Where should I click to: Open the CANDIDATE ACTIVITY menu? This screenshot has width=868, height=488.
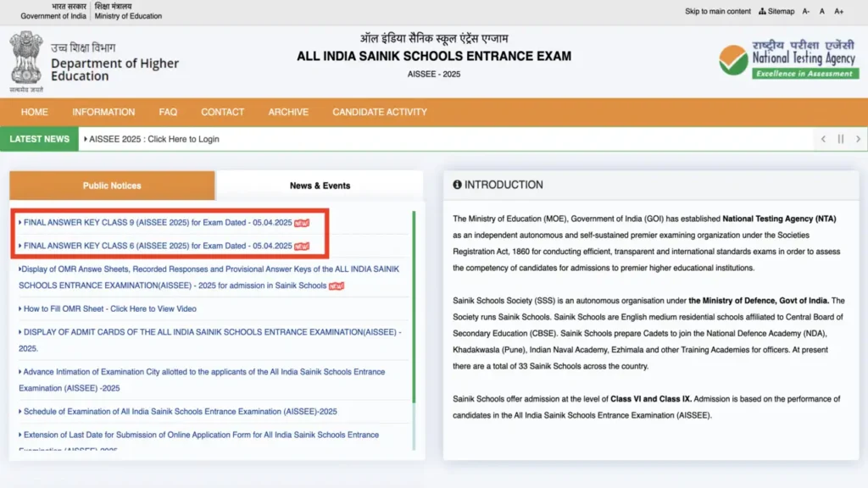380,112
